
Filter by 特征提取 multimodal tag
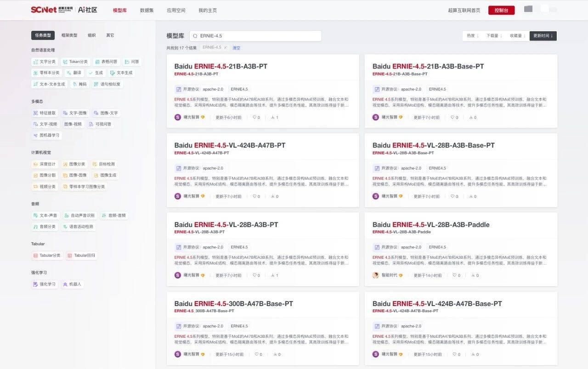(x=45, y=113)
